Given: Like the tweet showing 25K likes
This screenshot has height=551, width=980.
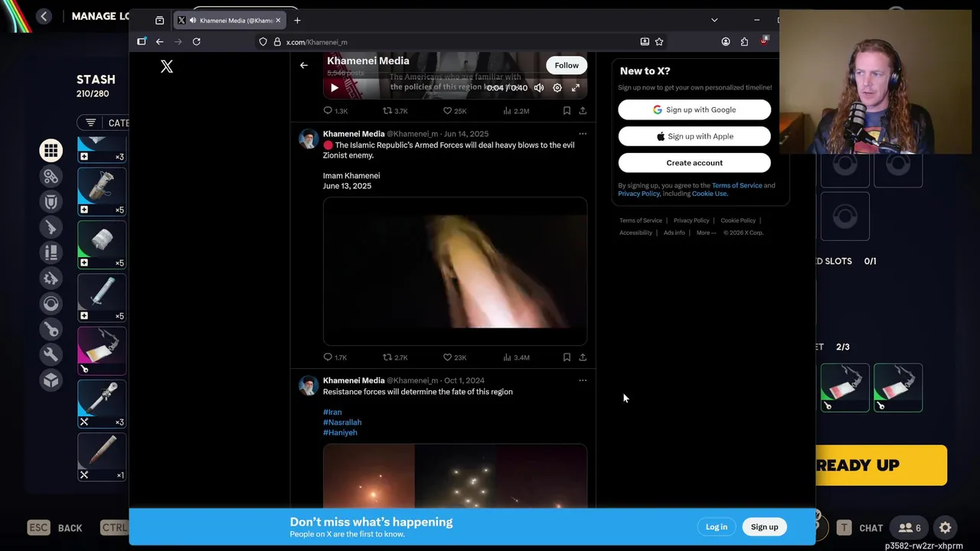Looking at the screenshot, I should pyautogui.click(x=447, y=111).
